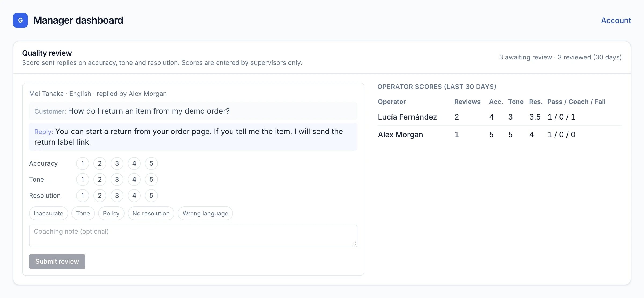Click the Acc. column header
Screen dimensions: 644x298
[x=496, y=102]
